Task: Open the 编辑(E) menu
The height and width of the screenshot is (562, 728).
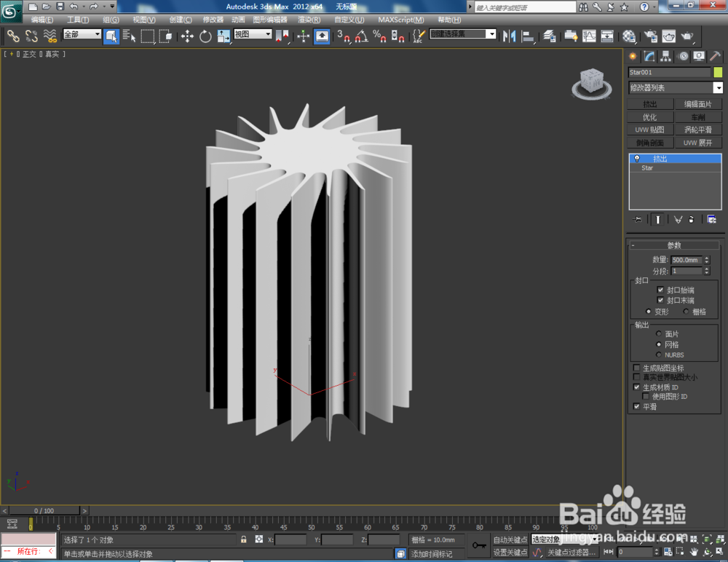Action: pos(41,20)
